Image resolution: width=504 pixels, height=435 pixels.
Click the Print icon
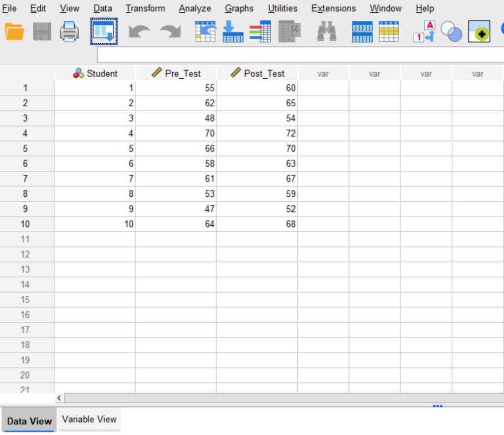pyautogui.click(x=69, y=31)
